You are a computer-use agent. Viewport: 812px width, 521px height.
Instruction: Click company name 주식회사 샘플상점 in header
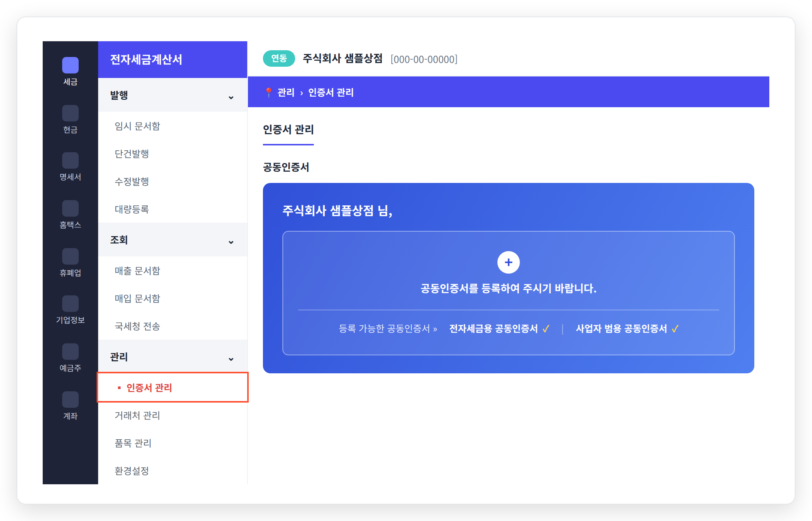point(342,58)
